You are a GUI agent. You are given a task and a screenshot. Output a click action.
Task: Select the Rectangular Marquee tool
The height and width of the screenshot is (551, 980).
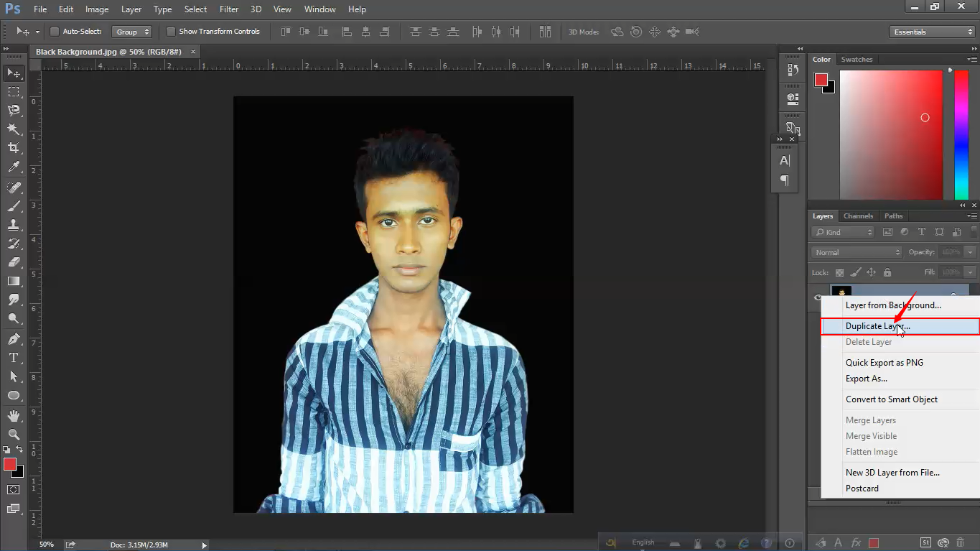(14, 92)
